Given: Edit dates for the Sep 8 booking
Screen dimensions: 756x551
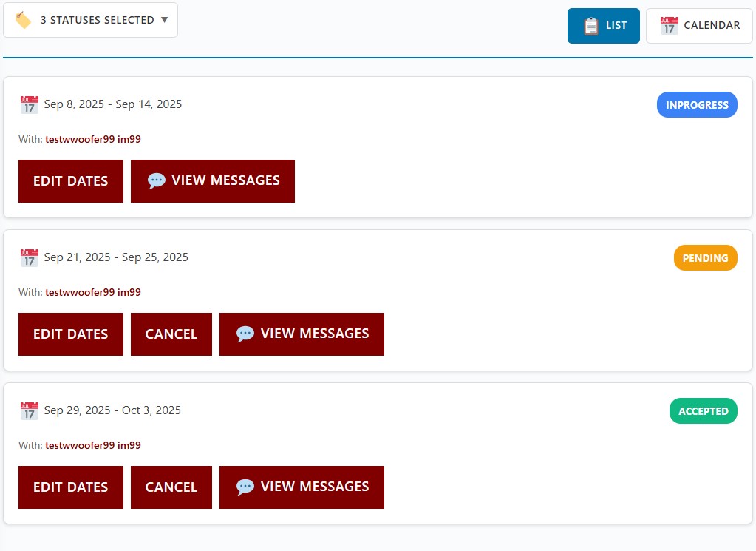Looking at the screenshot, I should coord(71,181).
